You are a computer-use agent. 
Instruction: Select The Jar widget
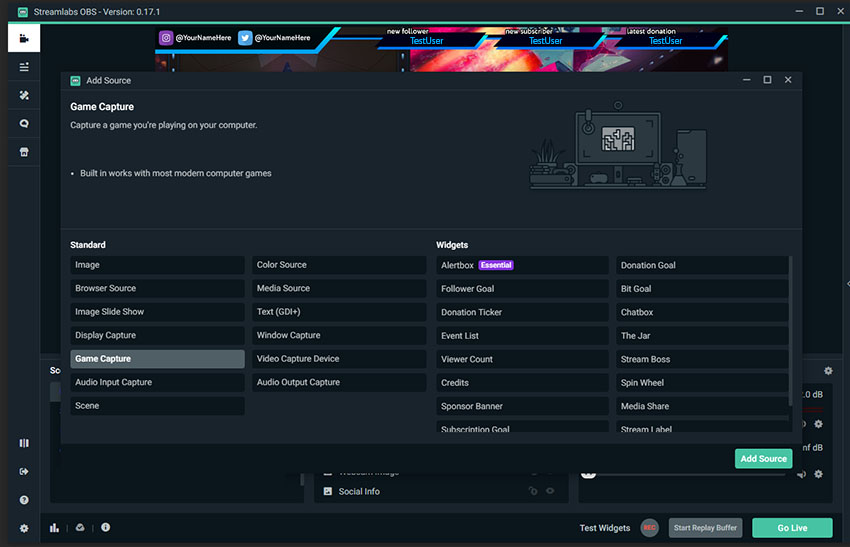pos(702,336)
